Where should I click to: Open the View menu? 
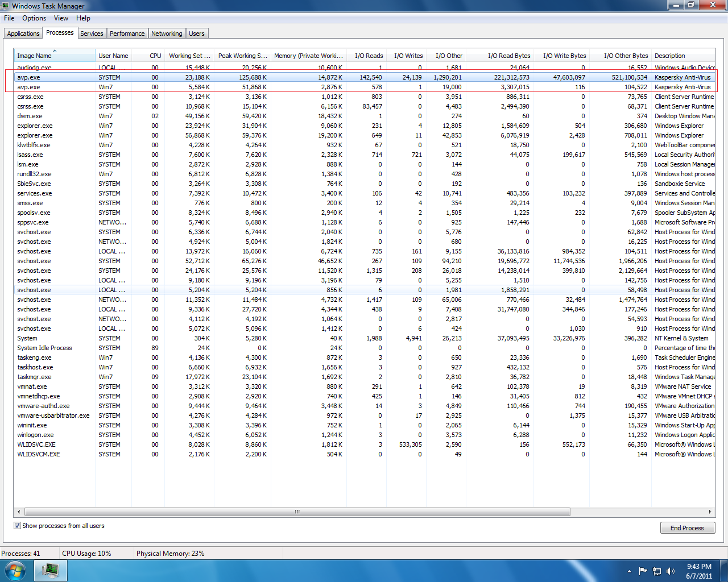61,18
